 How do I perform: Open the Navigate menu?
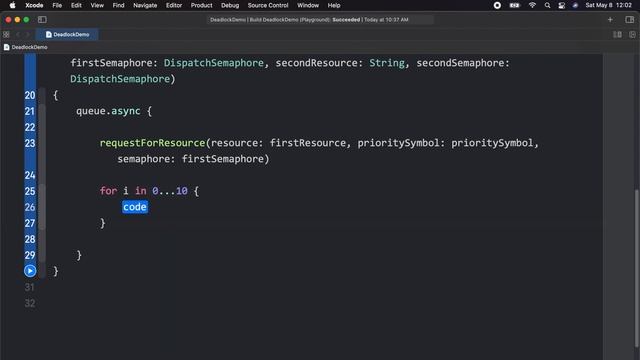[x=145, y=5]
